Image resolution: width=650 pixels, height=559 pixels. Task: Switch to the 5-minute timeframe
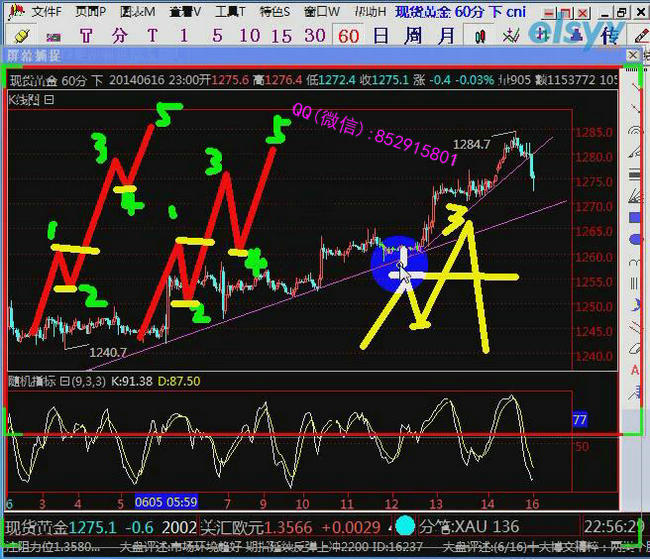(217, 35)
